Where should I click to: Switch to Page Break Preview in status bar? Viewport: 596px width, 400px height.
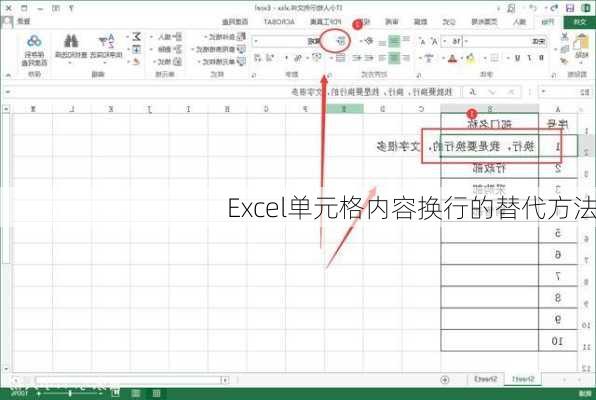(116, 394)
